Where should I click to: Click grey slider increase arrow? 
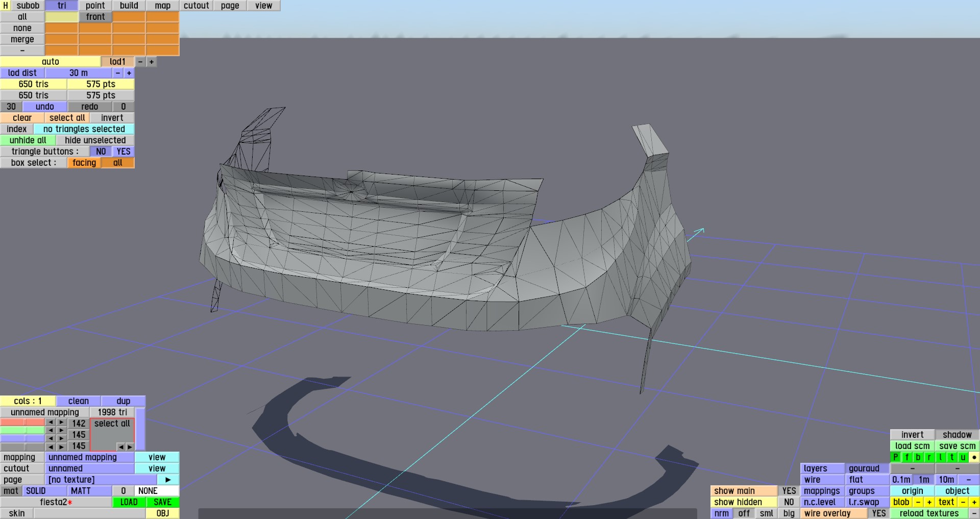coord(62,447)
